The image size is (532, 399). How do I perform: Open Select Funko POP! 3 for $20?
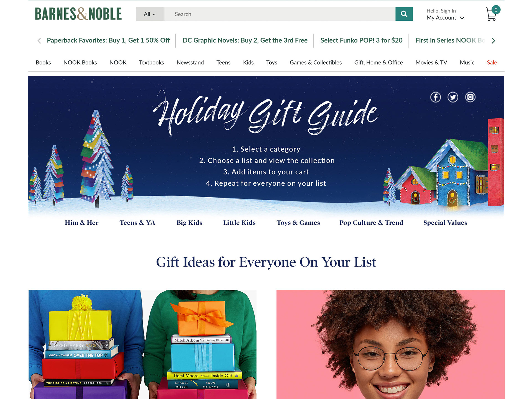(361, 40)
